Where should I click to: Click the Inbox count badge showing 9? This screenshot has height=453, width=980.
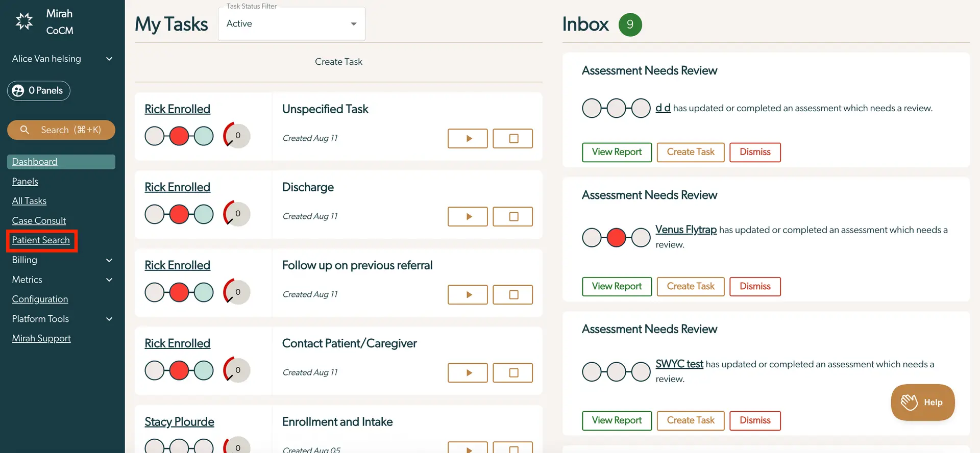click(x=630, y=24)
